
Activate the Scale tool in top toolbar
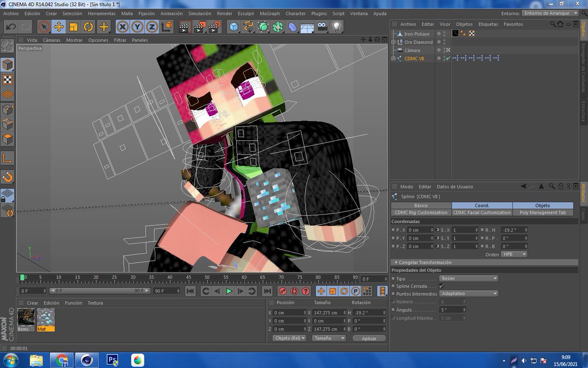(x=73, y=26)
